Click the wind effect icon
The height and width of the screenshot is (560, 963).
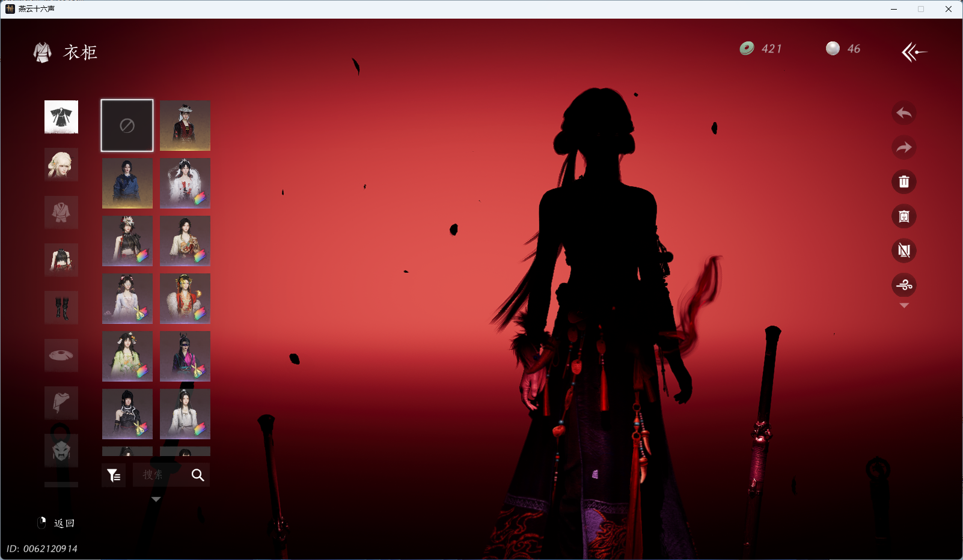(903, 285)
